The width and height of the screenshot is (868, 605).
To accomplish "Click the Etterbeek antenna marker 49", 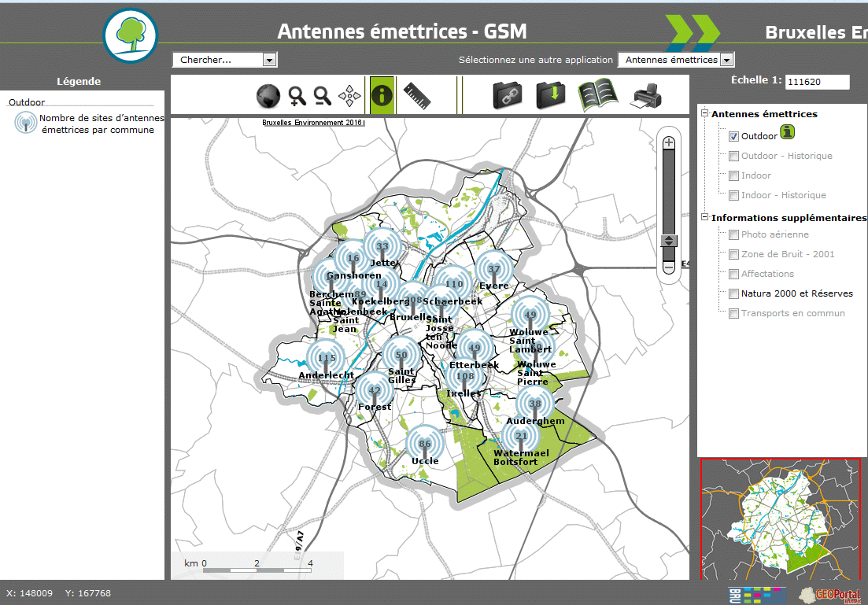I will click(x=475, y=349).
